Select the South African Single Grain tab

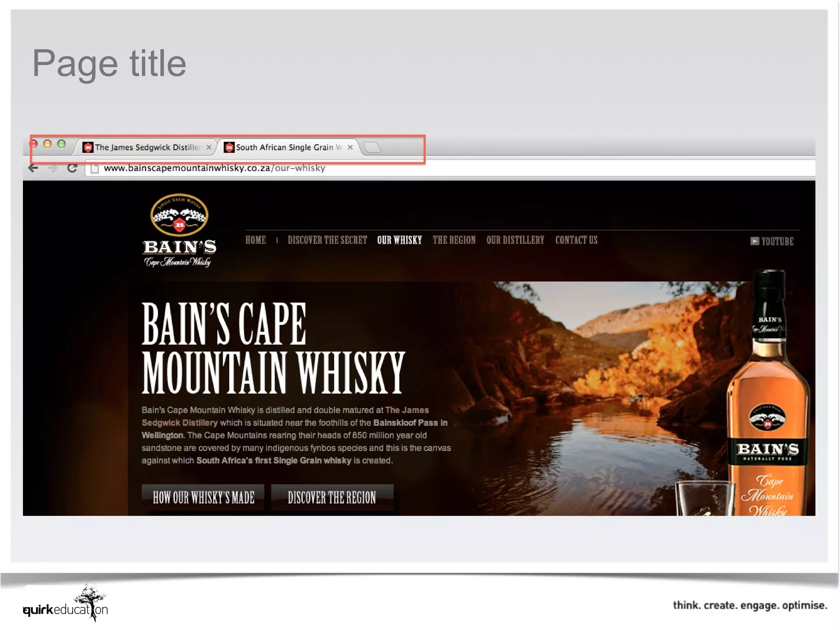click(283, 147)
